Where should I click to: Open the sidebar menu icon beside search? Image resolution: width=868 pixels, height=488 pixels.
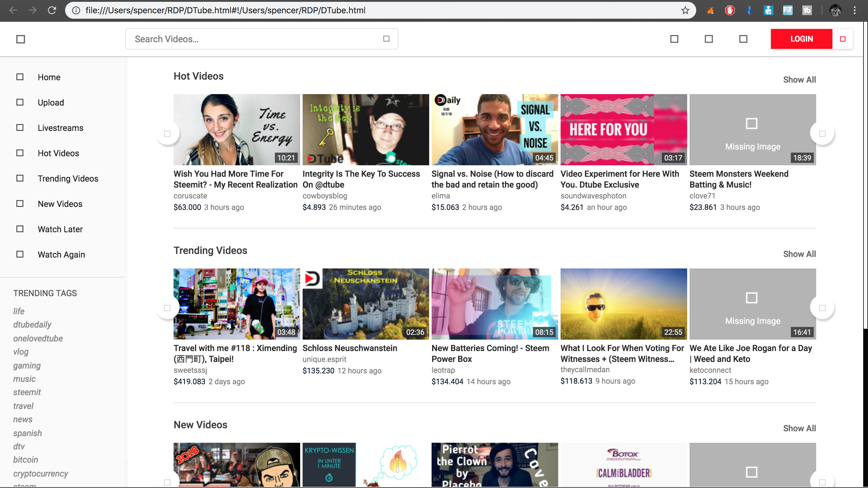[x=20, y=39]
